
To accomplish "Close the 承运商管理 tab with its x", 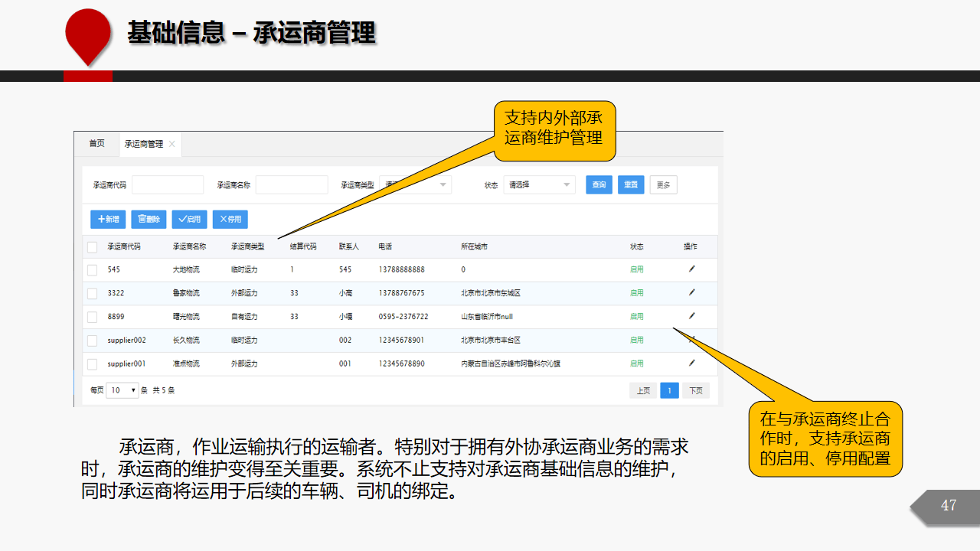I will (172, 144).
